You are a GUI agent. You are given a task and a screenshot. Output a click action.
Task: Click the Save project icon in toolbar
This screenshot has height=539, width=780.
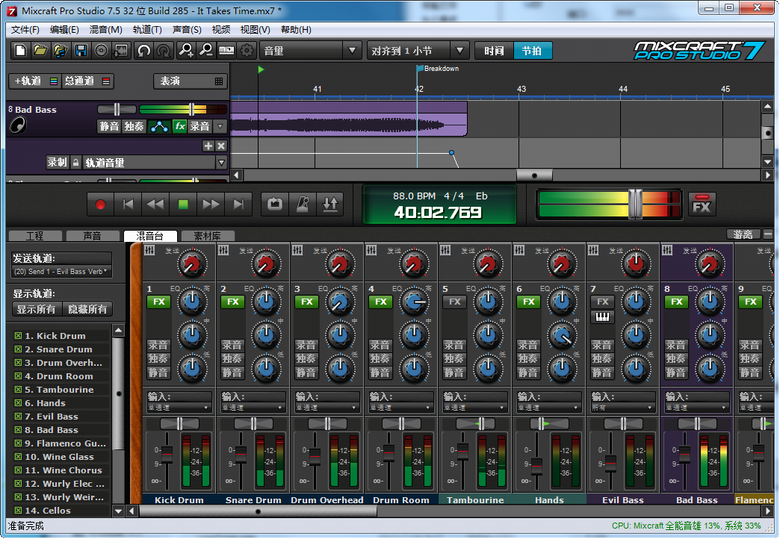tap(81, 50)
